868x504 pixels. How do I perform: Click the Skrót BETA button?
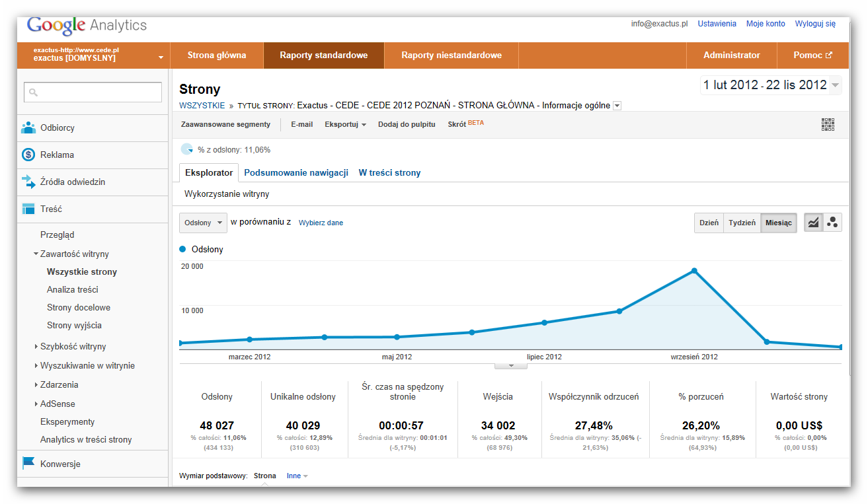pos(465,124)
